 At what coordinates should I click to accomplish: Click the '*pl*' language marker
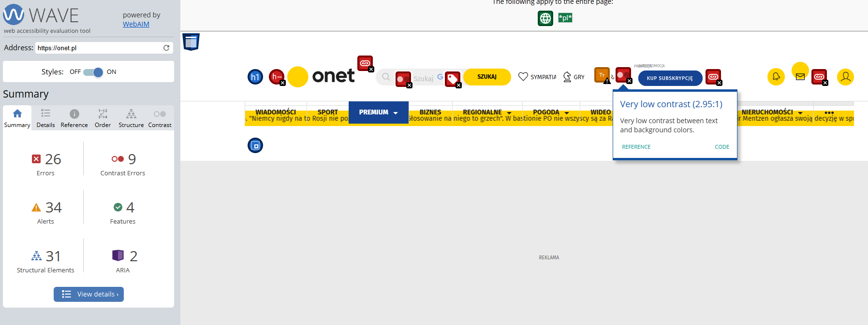(x=565, y=18)
